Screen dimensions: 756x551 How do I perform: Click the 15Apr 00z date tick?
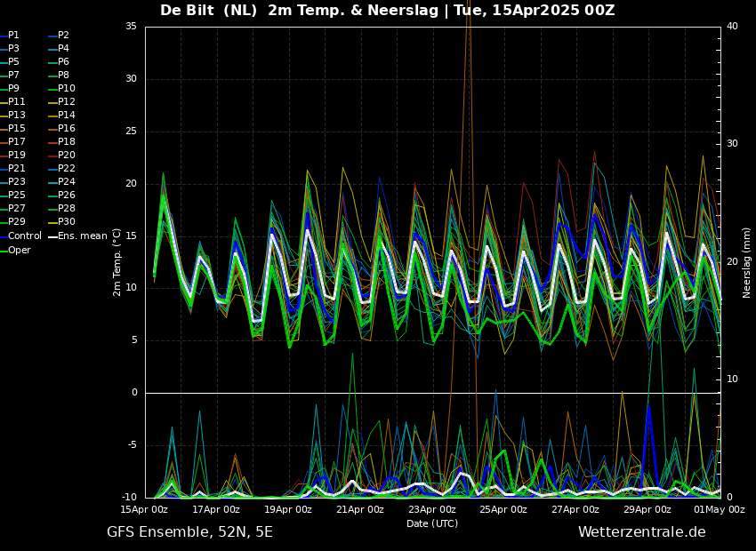[x=144, y=510]
